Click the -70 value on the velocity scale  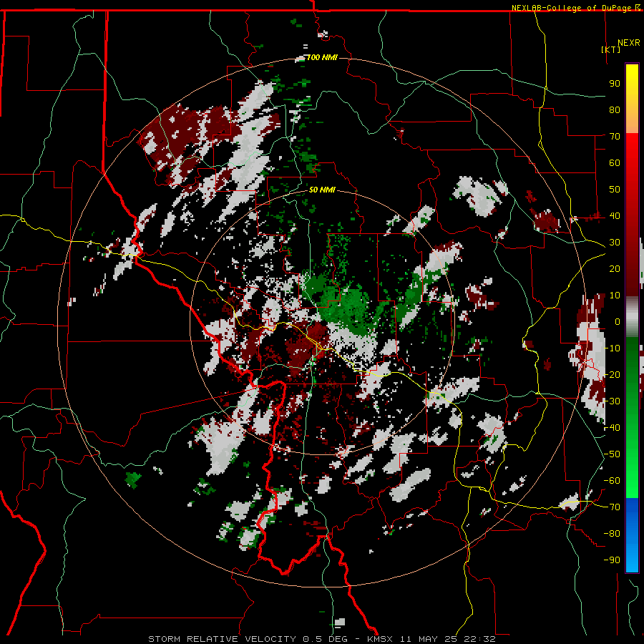(x=612, y=507)
